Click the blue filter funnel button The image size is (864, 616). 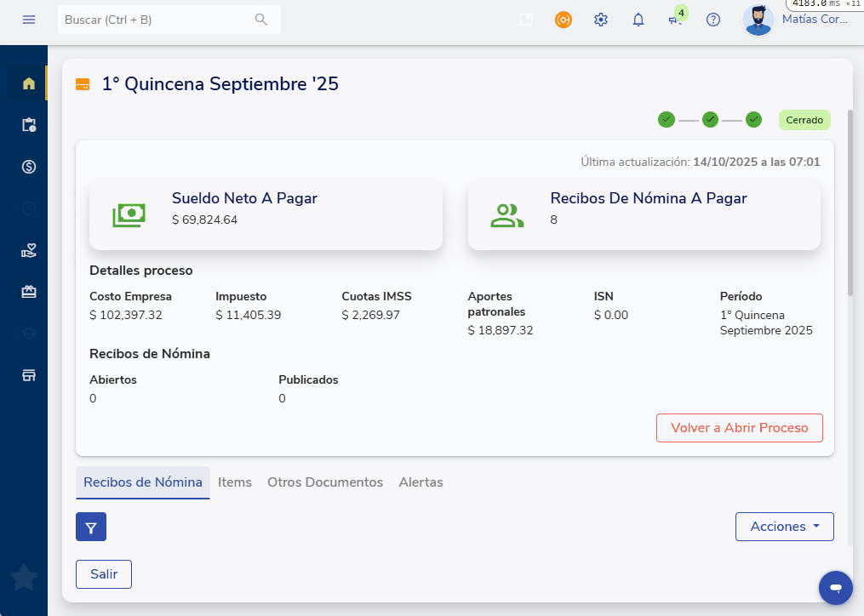(91, 526)
